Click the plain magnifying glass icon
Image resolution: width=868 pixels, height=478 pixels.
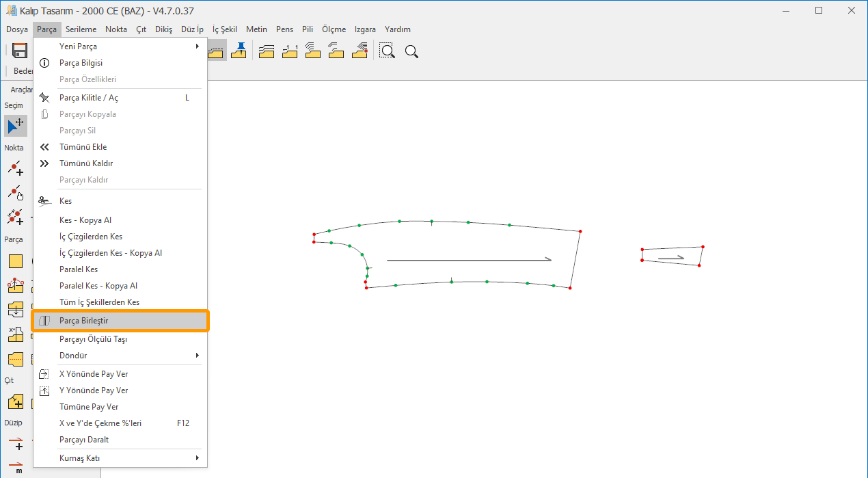click(411, 51)
